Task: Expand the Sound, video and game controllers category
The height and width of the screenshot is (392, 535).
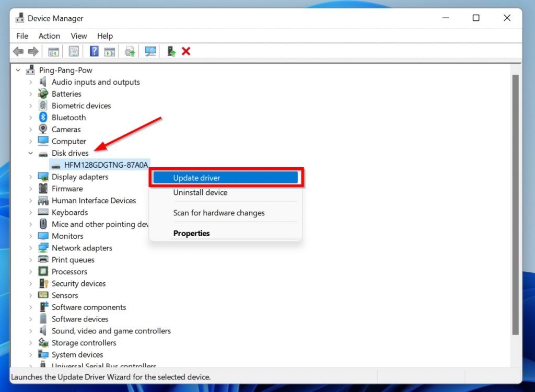Action: [30, 331]
